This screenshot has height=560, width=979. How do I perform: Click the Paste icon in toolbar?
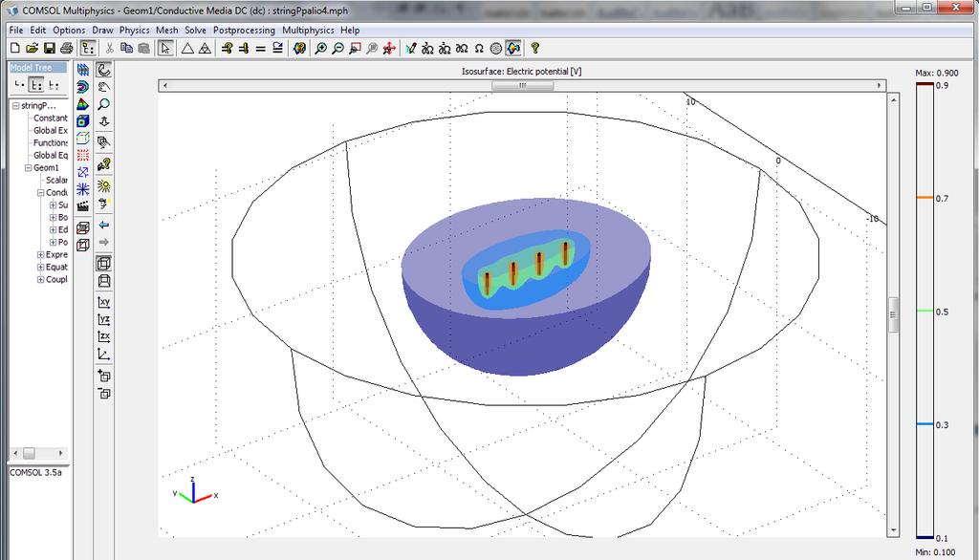click(x=143, y=48)
